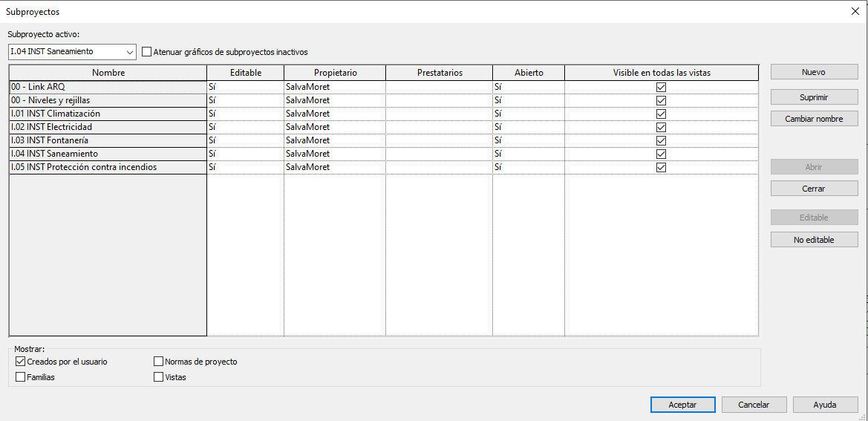868x421 pixels.
Task: Select the I.01 INST Climatización row
Action: click(108, 114)
